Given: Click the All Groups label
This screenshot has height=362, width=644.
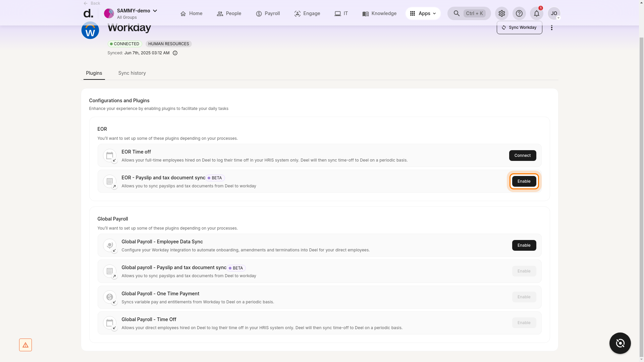Looking at the screenshot, I should tap(127, 17).
